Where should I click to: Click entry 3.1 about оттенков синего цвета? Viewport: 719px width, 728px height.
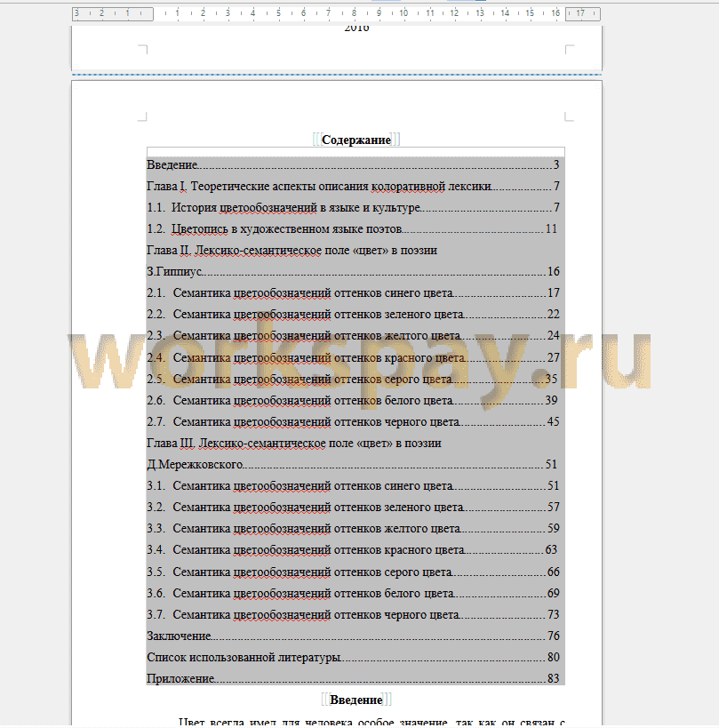353,486
